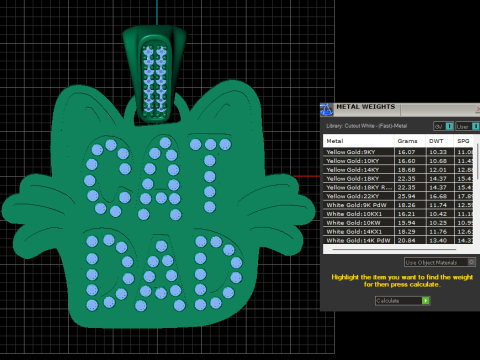Toggle the User library switch
Screen dimensions: 480x360
468,126
